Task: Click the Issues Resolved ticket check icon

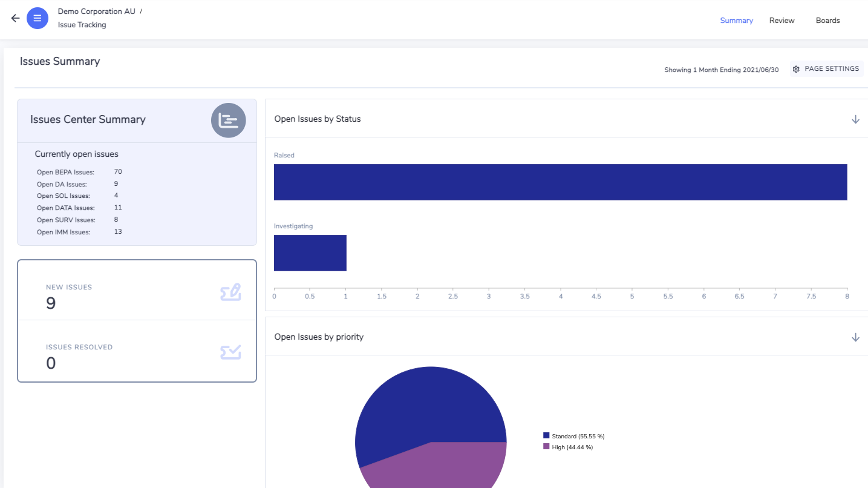Action: 230,352
